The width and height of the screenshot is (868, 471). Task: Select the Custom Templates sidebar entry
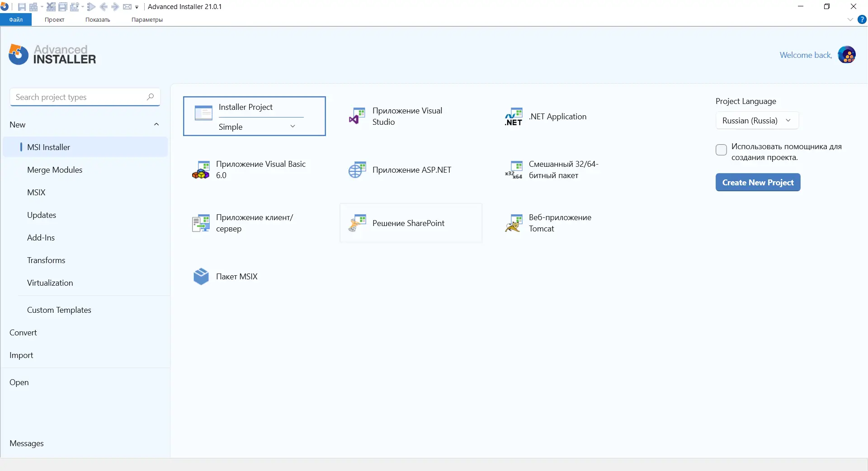(x=59, y=310)
